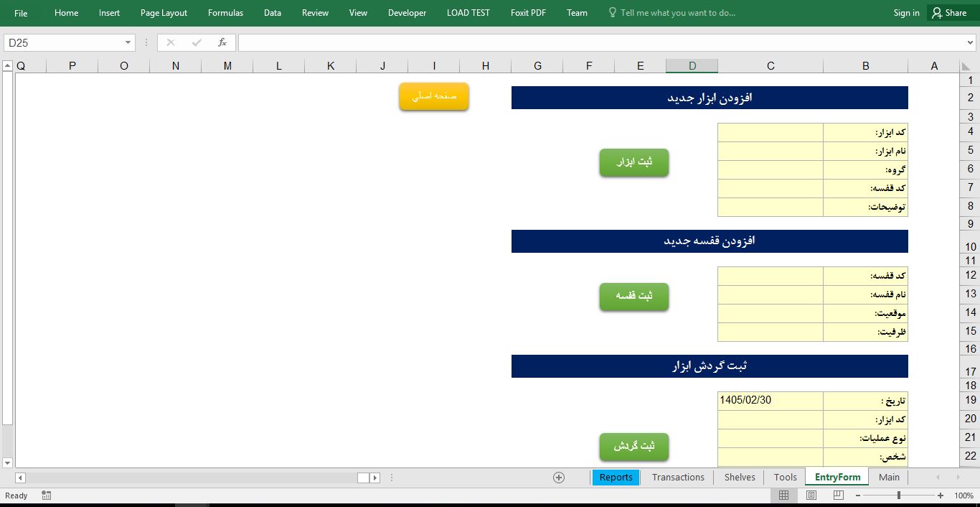This screenshot has height=507, width=980.
Task: Select date cell showing 1405/02/30
Action: tap(771, 401)
